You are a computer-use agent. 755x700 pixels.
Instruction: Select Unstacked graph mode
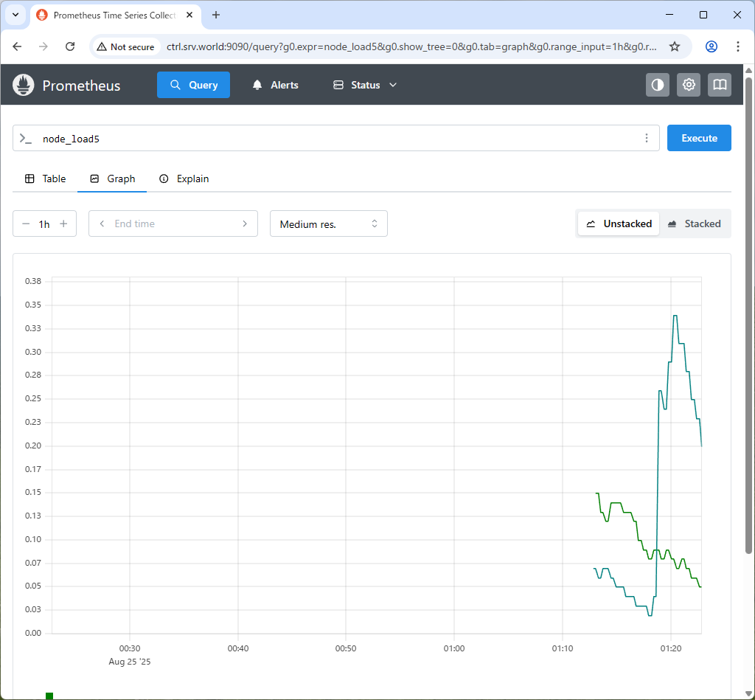[x=619, y=223]
